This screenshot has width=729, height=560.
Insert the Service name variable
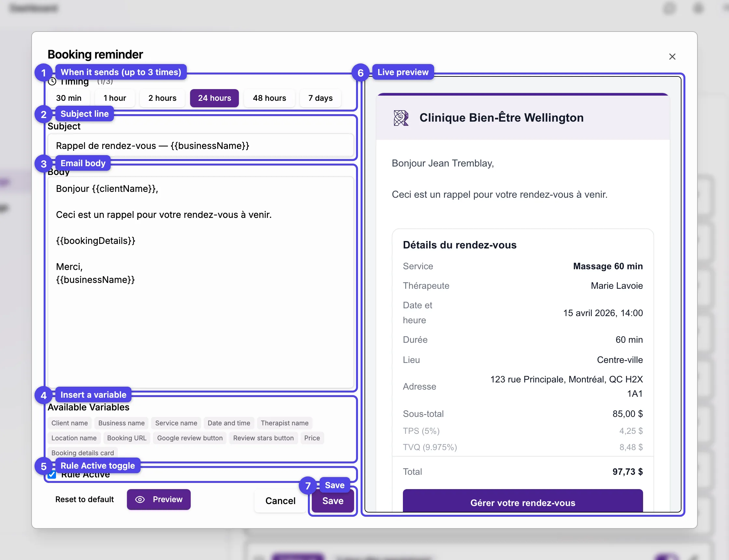click(176, 423)
